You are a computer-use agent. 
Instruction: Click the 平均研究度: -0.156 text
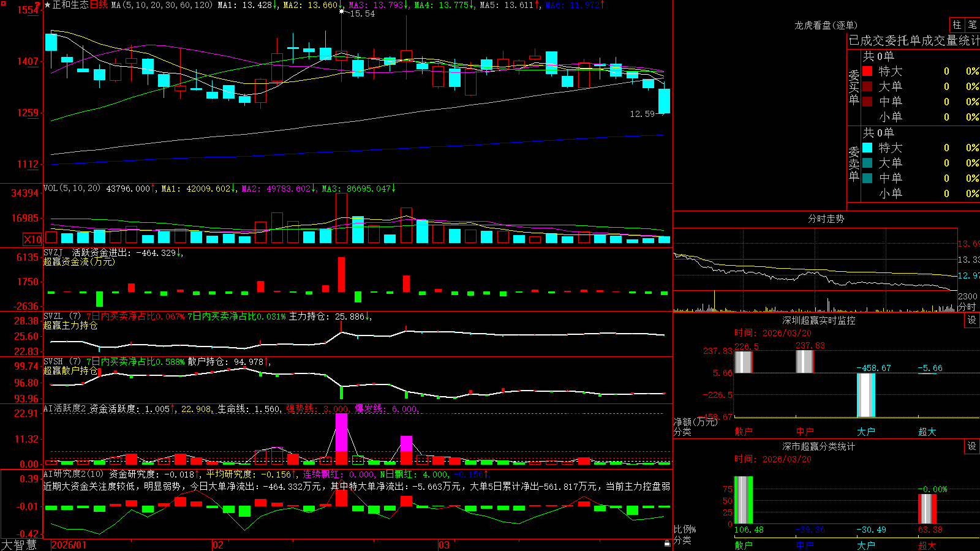[x=251, y=474]
